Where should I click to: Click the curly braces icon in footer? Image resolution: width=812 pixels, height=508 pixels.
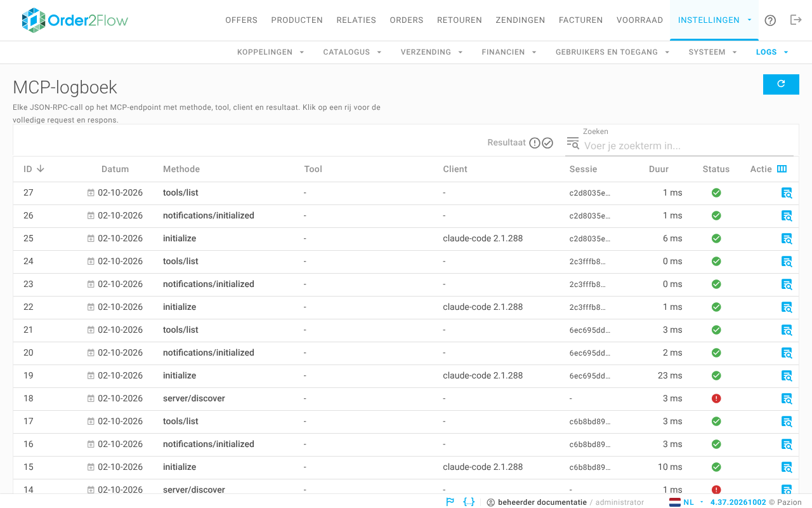tap(469, 502)
